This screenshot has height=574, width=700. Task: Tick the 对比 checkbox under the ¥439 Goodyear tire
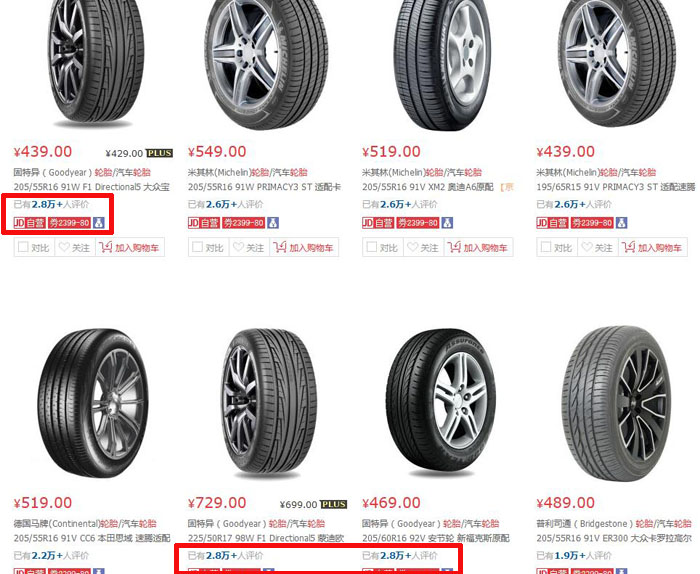(23, 247)
